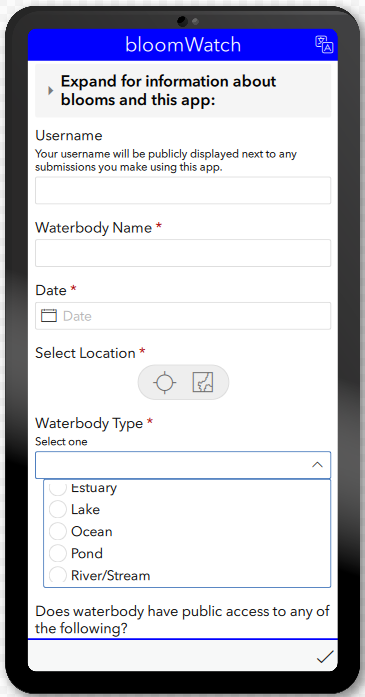Click 'Expand for information about blooms' heading
The image size is (365, 697).
[168, 91]
